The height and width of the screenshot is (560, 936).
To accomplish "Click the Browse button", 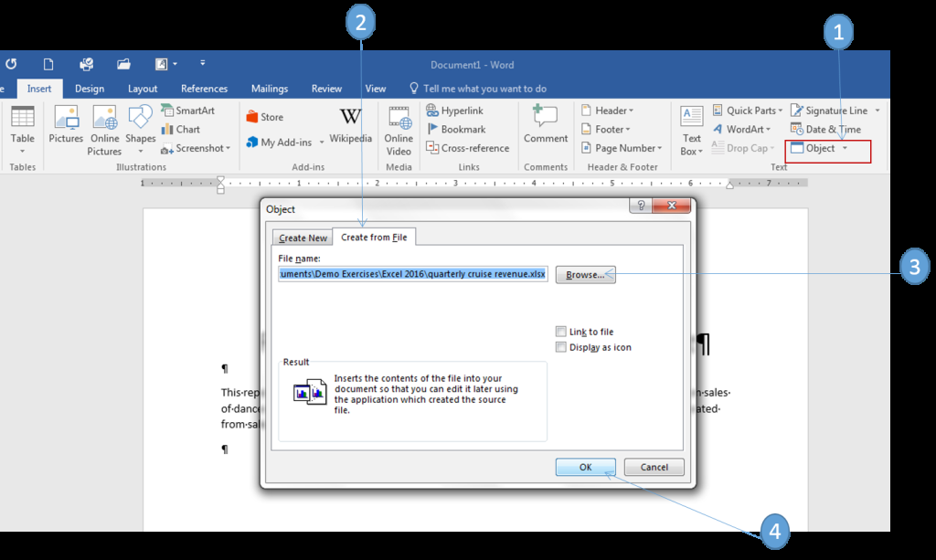I will tap(585, 274).
